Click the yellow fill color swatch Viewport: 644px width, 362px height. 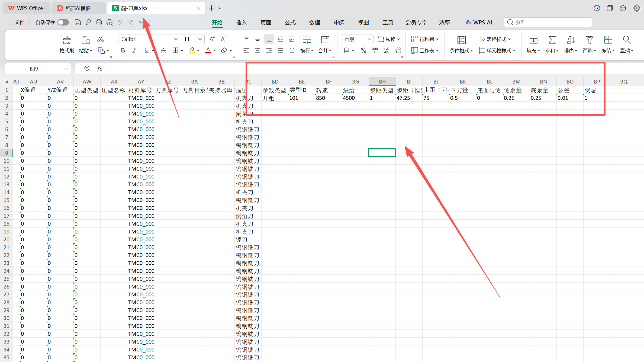192,50
